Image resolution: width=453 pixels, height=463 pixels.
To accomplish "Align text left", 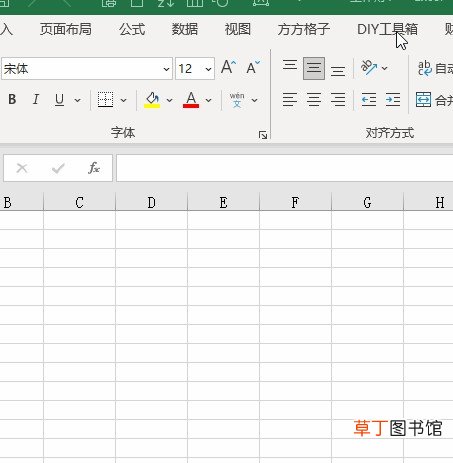I will coord(290,100).
